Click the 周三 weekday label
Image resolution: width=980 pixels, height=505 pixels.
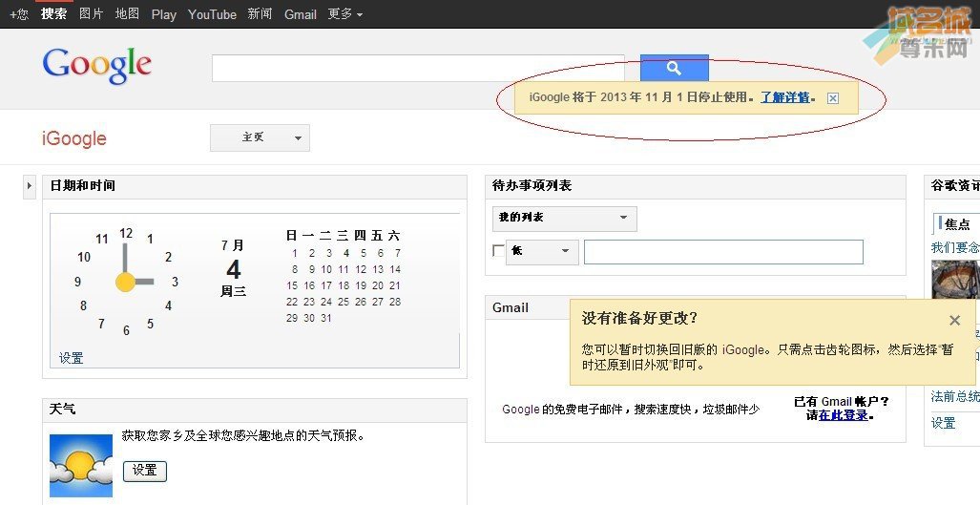[233, 291]
